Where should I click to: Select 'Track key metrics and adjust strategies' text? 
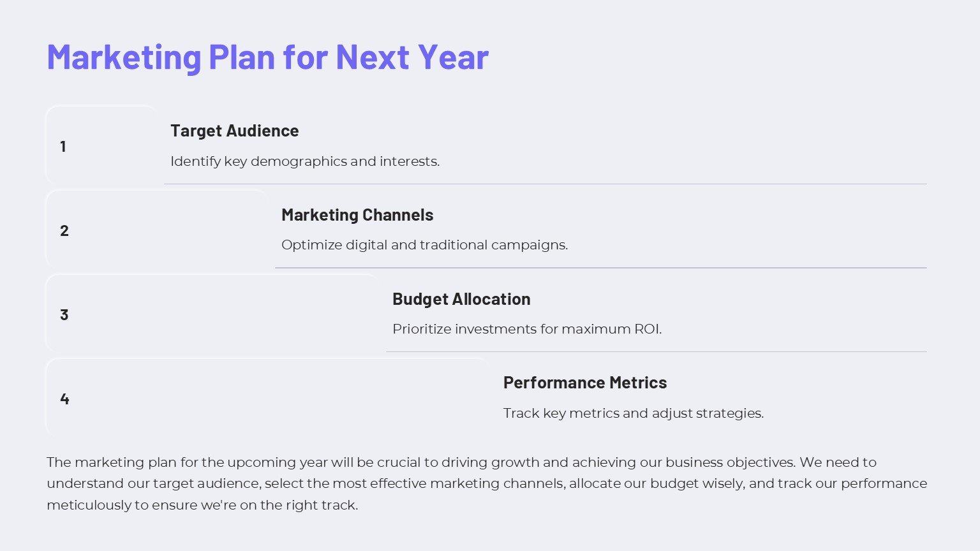[x=633, y=413]
